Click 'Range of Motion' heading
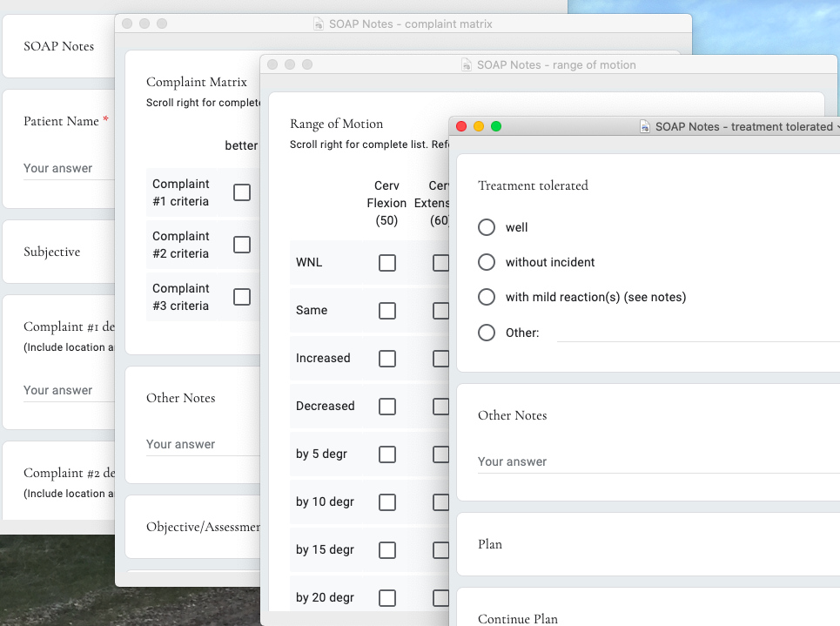The width and height of the screenshot is (840, 626). (x=336, y=124)
